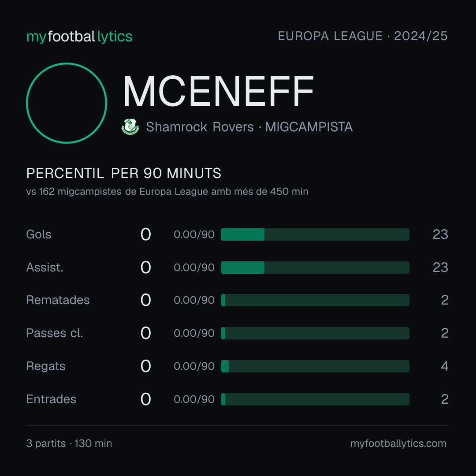Click the myfootballytics logo
The height and width of the screenshot is (476, 476).
79,37
